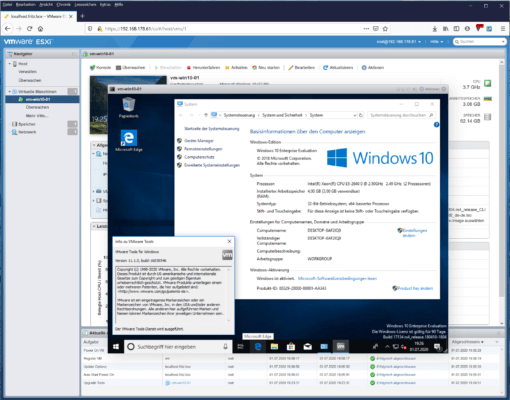Open notification center icon in VM taskbar

[x=437, y=347]
